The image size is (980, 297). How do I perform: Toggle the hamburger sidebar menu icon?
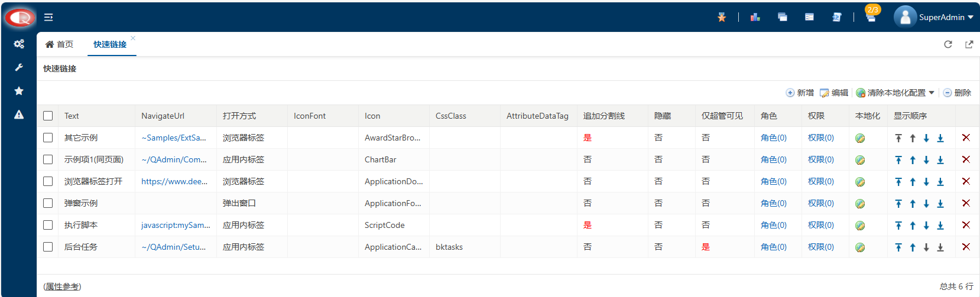click(x=48, y=17)
